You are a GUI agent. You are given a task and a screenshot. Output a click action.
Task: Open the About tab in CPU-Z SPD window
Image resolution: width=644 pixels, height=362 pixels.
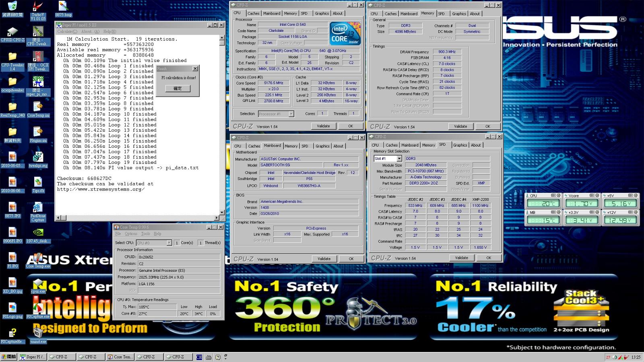(476, 145)
